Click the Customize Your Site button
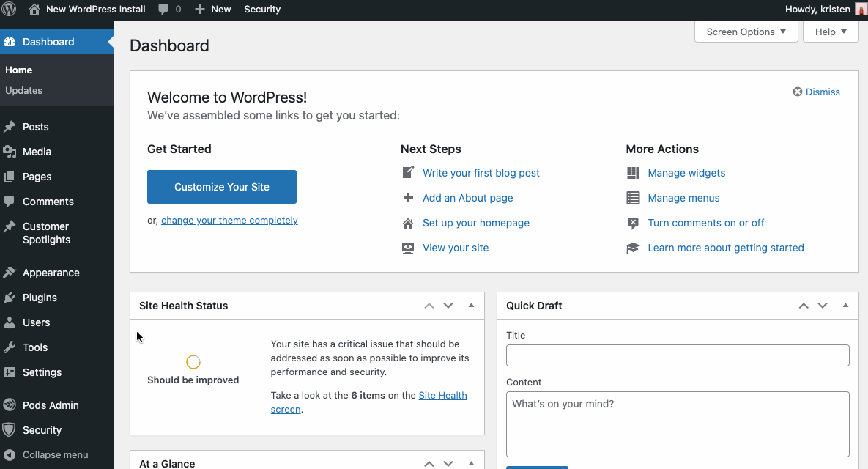 click(x=222, y=187)
